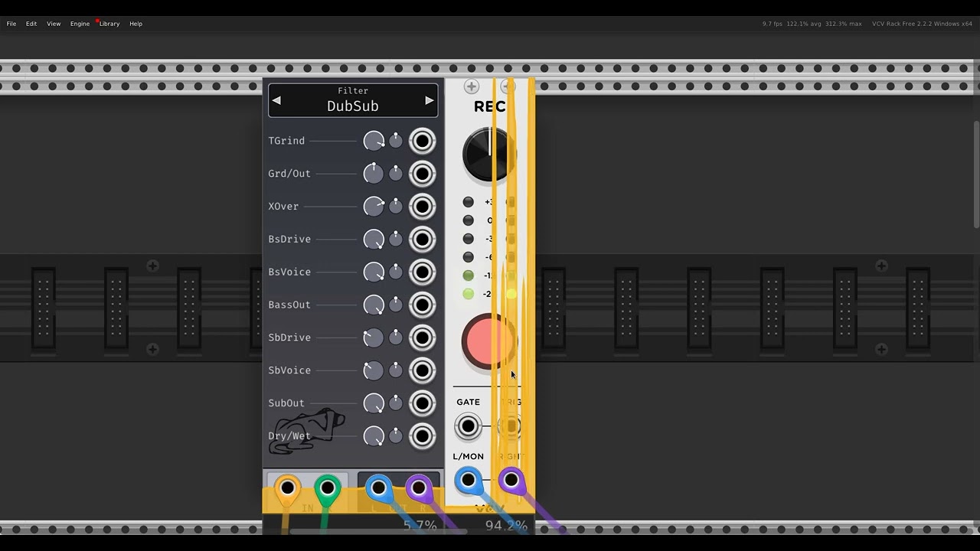Click the TGrind parameter label
The height and width of the screenshot is (551, 980).
click(x=286, y=141)
